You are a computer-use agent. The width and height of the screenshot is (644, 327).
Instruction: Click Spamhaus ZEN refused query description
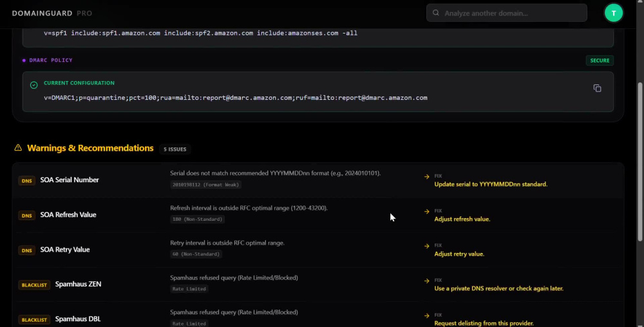pos(234,278)
